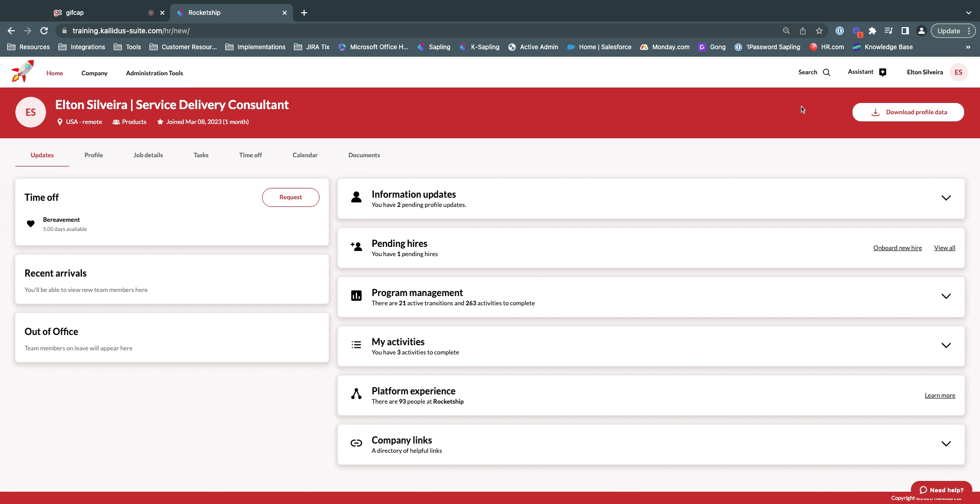Viewport: 980px width, 504px height.
Task: Expand the Company links section
Action: click(x=946, y=444)
